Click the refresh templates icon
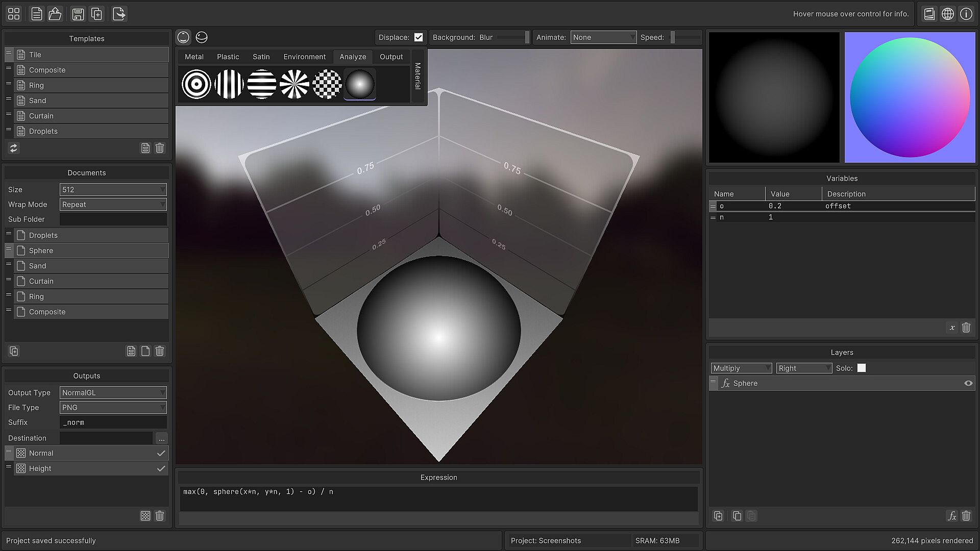The width and height of the screenshot is (980, 551). click(x=14, y=148)
